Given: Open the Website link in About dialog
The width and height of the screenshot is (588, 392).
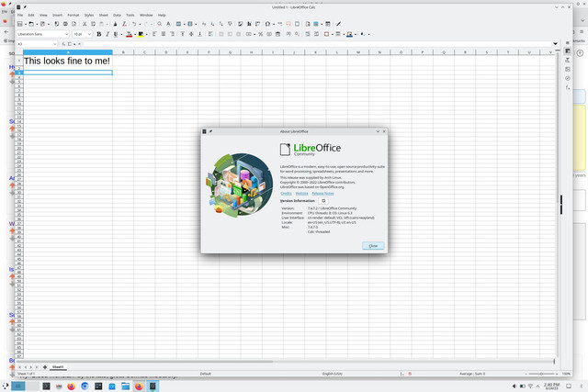Looking at the screenshot, I should tap(302, 194).
